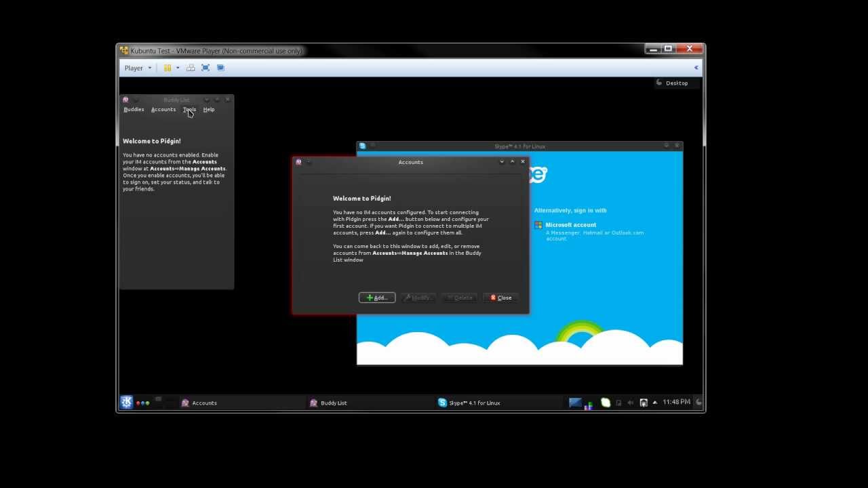Click 'Welcome to Pidgin!' heading in Accounts window
This screenshot has height=488, width=868.
tap(362, 199)
